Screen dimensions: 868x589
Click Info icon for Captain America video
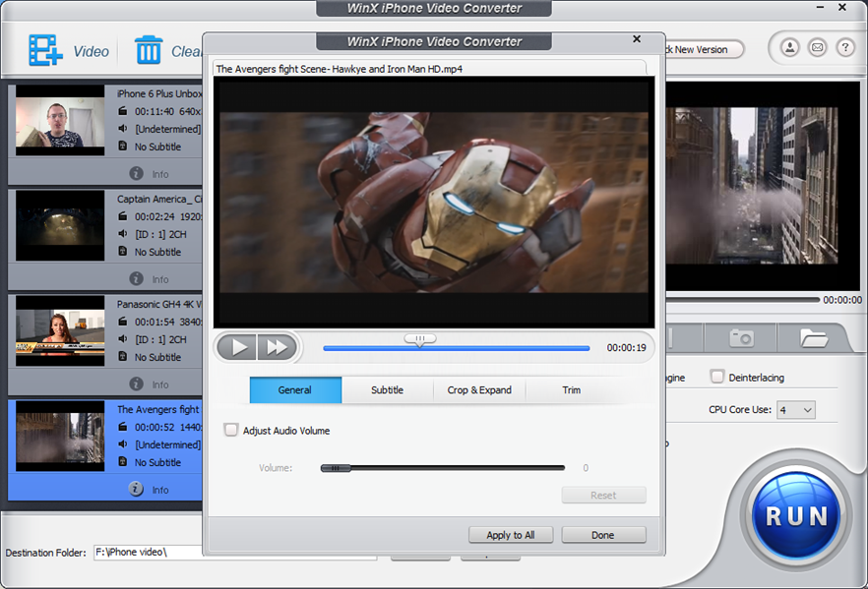coord(136,278)
